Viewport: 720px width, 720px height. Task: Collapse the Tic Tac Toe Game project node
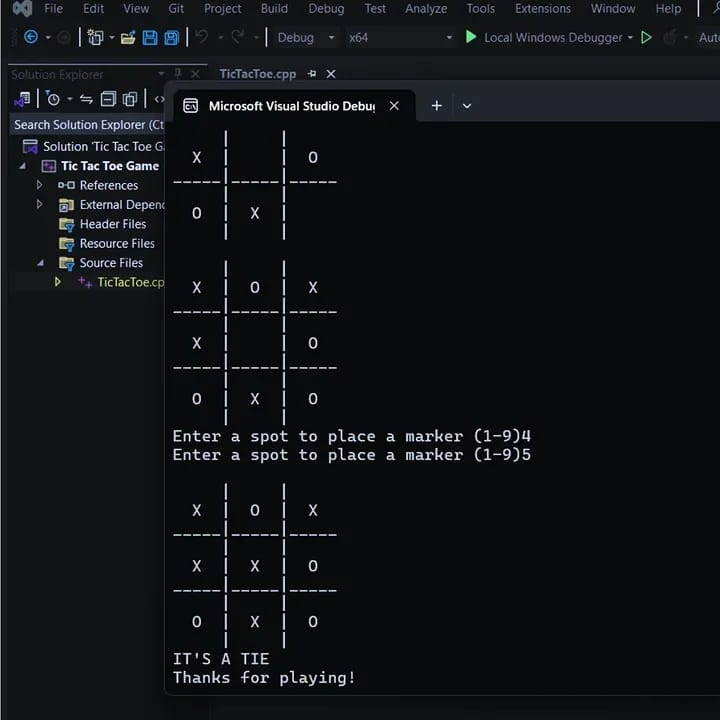(23, 166)
